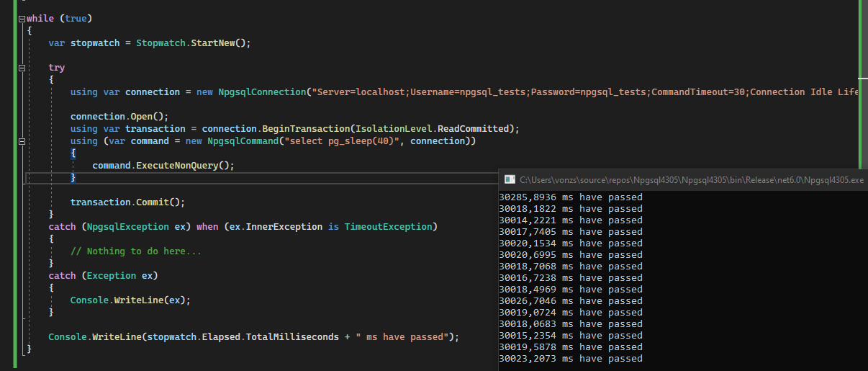Click console line '30018,4969 ms have passed'
Screen dimensions: 868x371
coord(571,289)
